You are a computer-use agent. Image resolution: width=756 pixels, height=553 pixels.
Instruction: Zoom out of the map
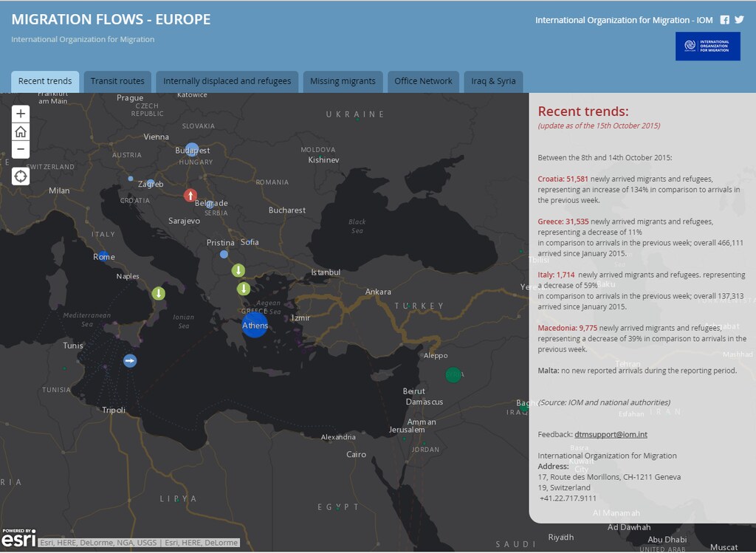[21, 149]
